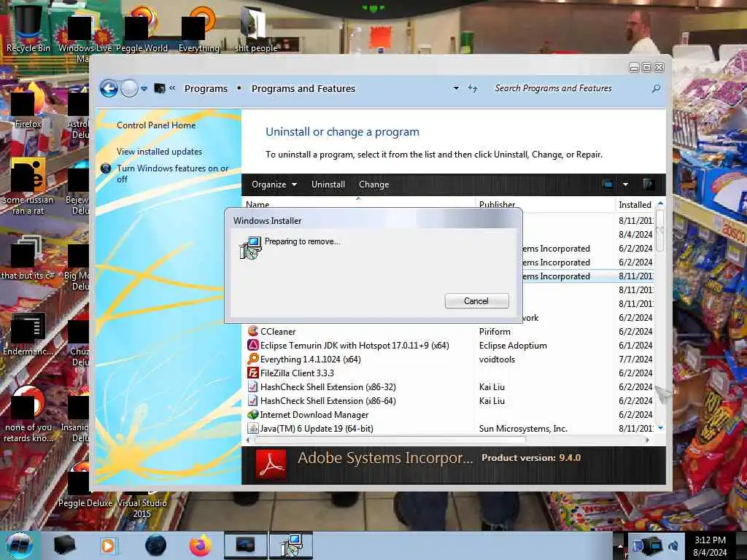Click the horizontal scrollbar of the list
This screenshot has height=560, width=747.
(x=390, y=440)
